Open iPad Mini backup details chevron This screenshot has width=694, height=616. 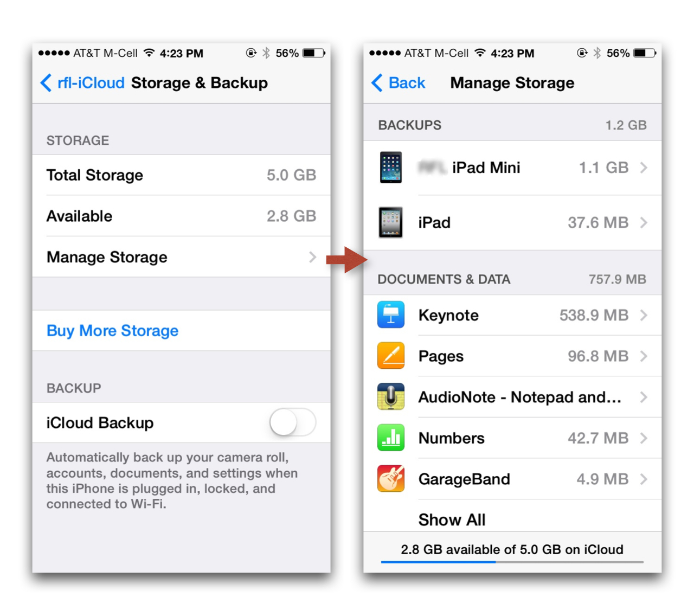tap(644, 168)
